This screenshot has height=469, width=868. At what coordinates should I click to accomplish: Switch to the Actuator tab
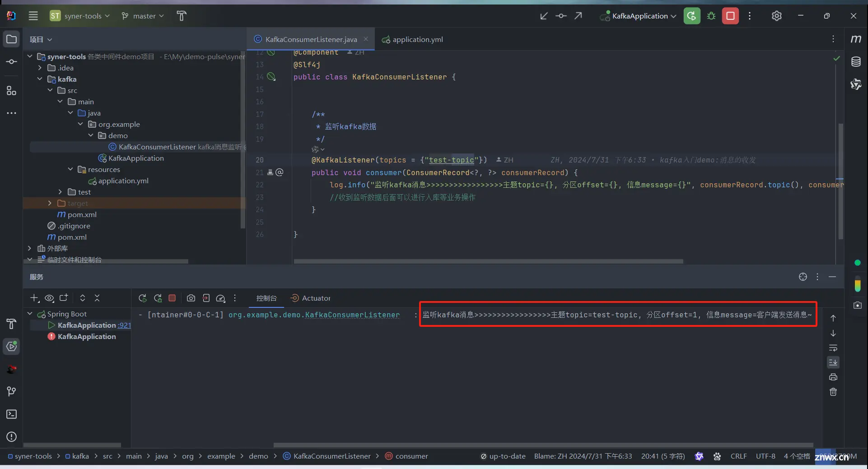[310, 298]
